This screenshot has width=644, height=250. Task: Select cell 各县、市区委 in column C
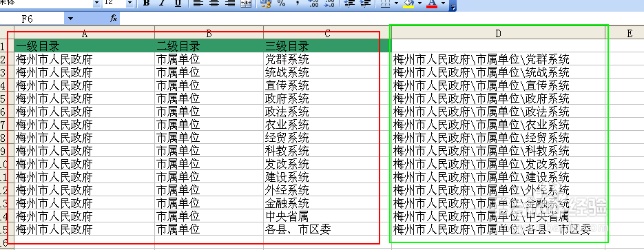coord(327,229)
